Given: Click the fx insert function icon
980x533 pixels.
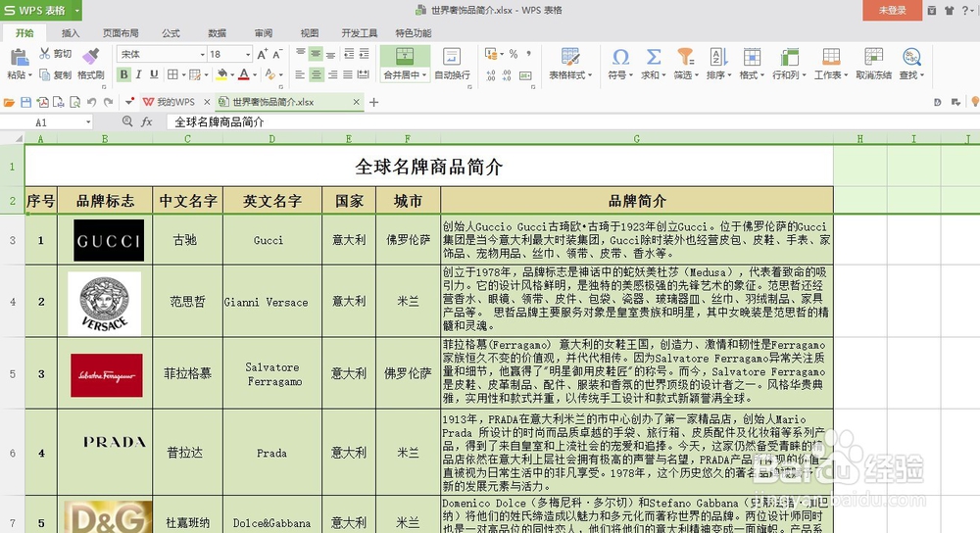Looking at the screenshot, I should [147, 121].
